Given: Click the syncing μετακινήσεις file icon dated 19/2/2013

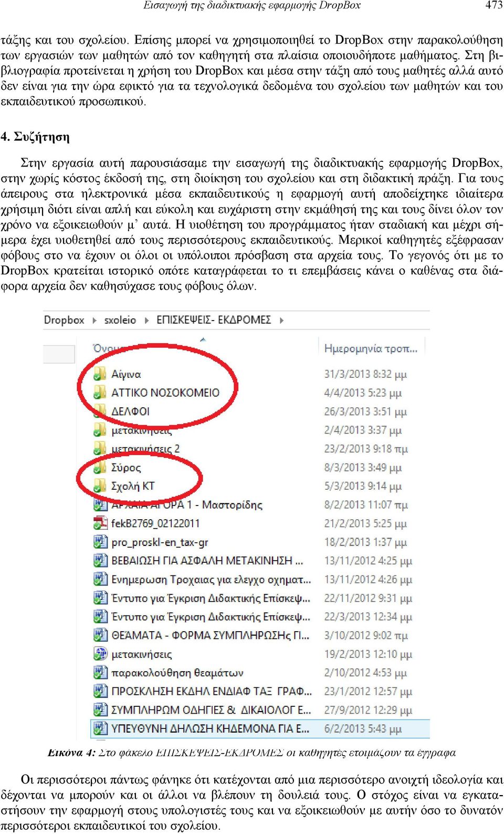Looking at the screenshot, I should [100, 654].
